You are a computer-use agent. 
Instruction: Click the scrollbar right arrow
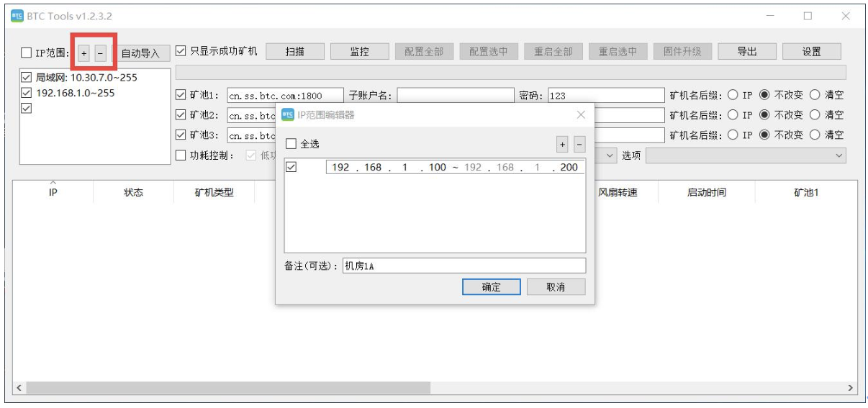(851, 388)
